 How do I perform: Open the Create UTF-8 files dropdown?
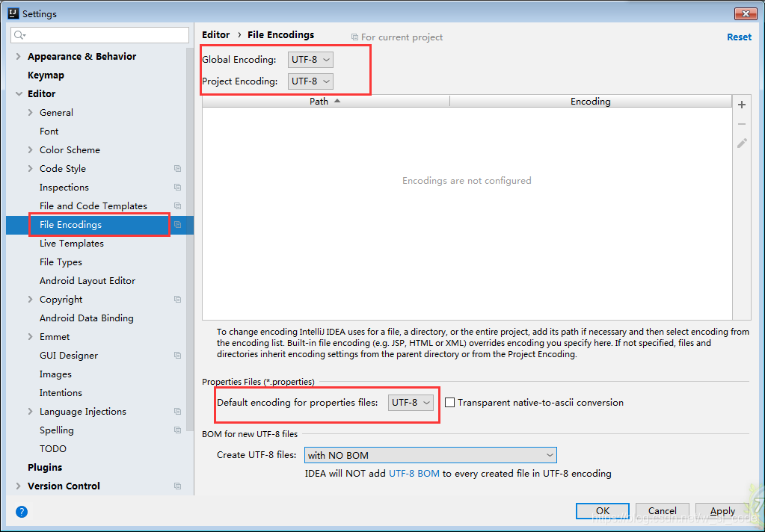430,455
